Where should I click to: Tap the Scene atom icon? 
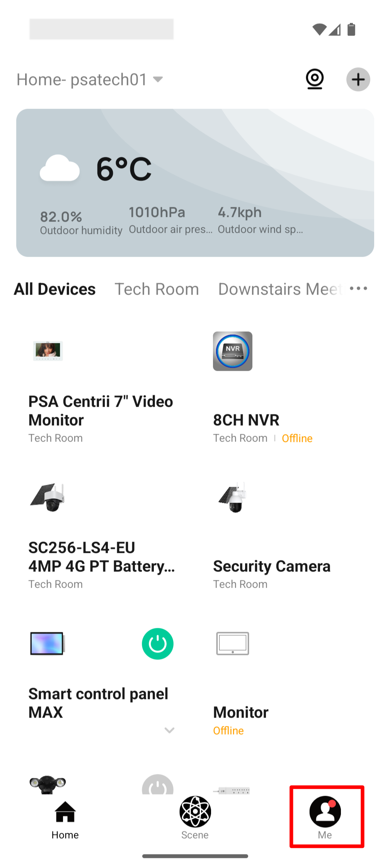[x=195, y=812]
